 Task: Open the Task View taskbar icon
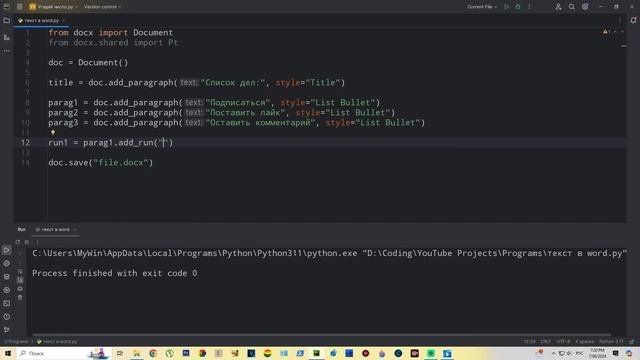tap(120, 353)
